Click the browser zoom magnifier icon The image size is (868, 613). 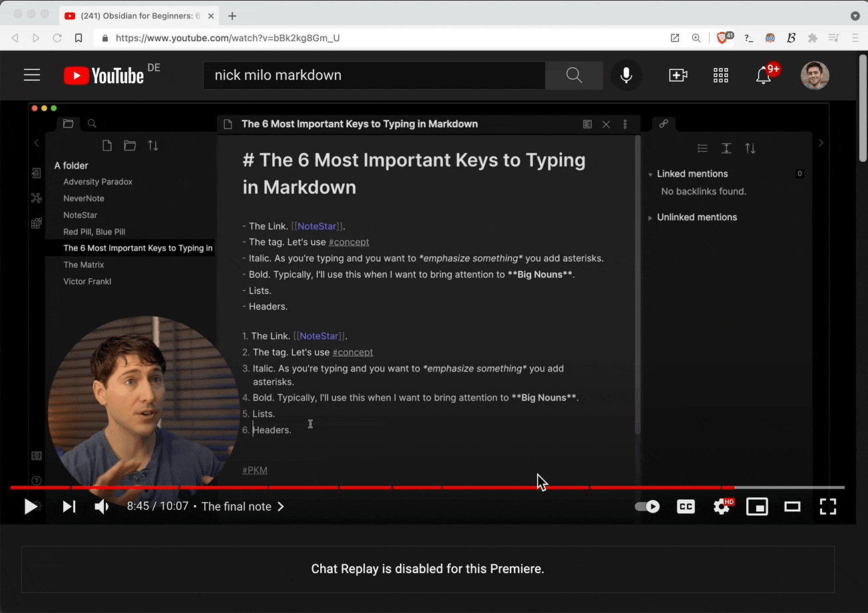pos(696,38)
